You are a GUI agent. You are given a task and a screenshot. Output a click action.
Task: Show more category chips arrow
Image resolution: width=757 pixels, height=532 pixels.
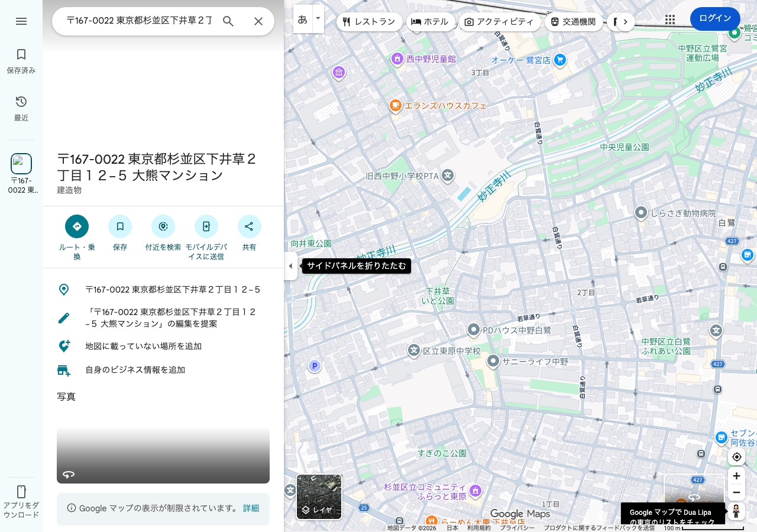(x=625, y=22)
